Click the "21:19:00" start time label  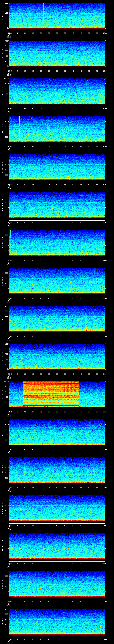click(x=9, y=223)
